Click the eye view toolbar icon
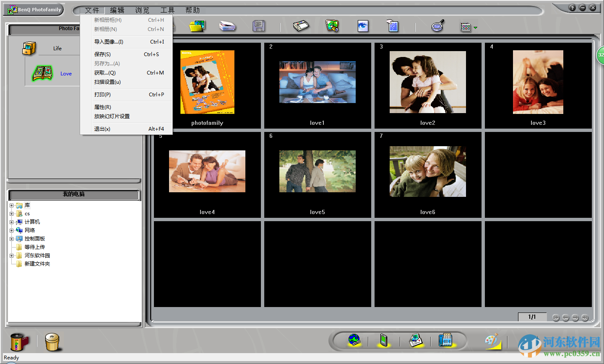604x364 pixels. pos(362,26)
